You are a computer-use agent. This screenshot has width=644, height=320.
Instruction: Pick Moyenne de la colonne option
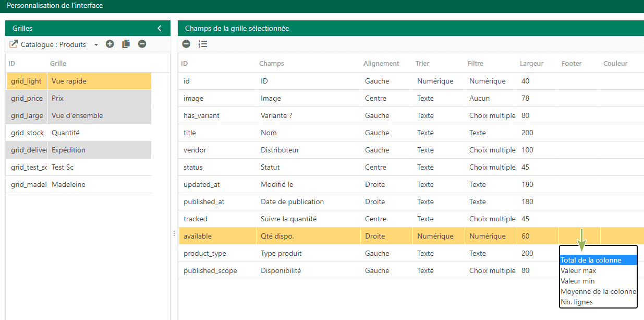coord(598,291)
